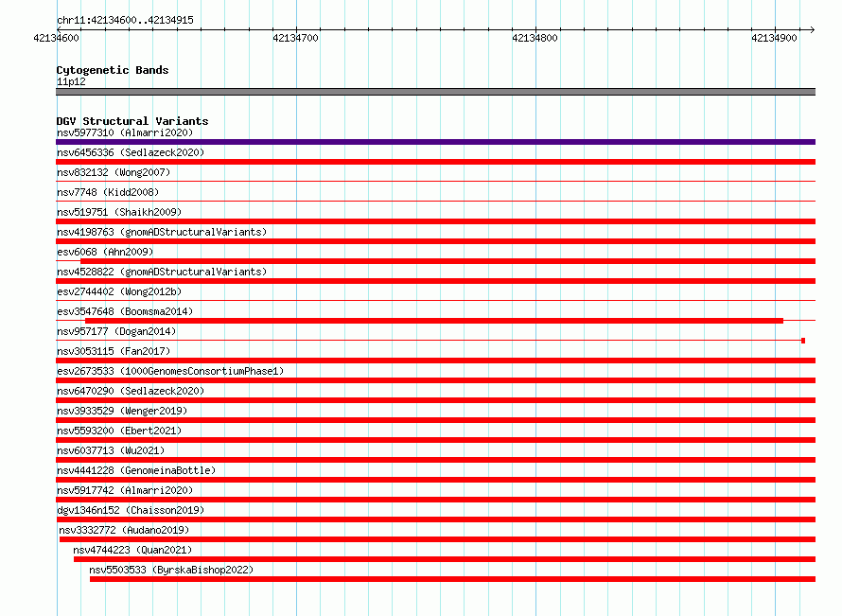Select esv2744402 (Wong2012b) label

click(119, 291)
